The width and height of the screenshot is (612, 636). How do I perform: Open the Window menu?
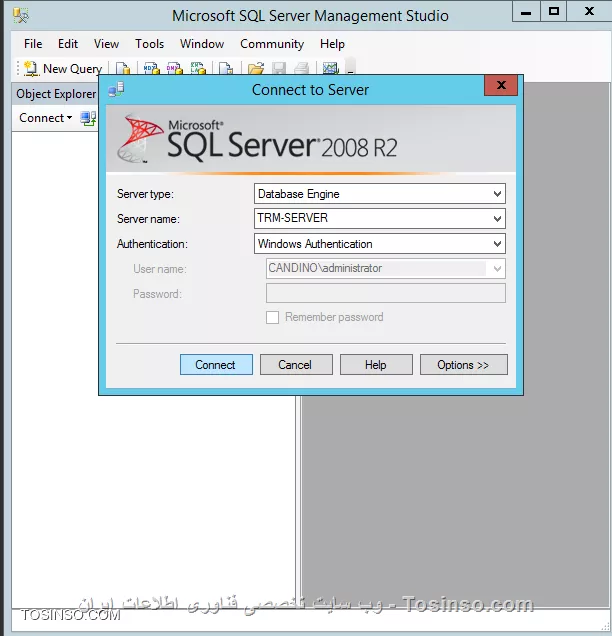point(202,44)
